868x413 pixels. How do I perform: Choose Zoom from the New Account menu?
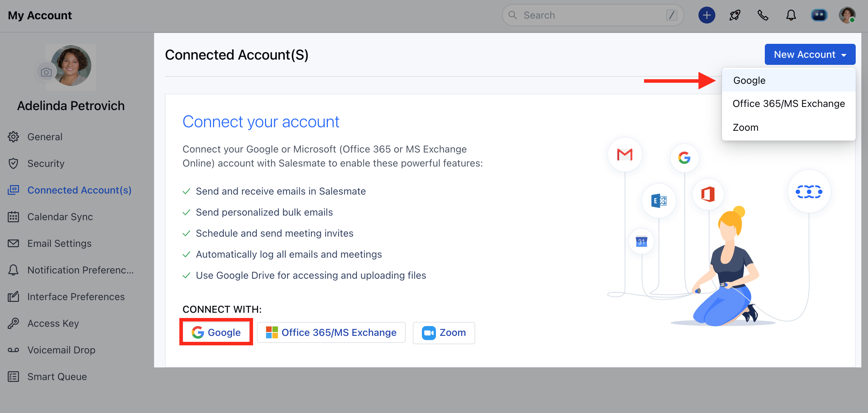click(x=788, y=127)
